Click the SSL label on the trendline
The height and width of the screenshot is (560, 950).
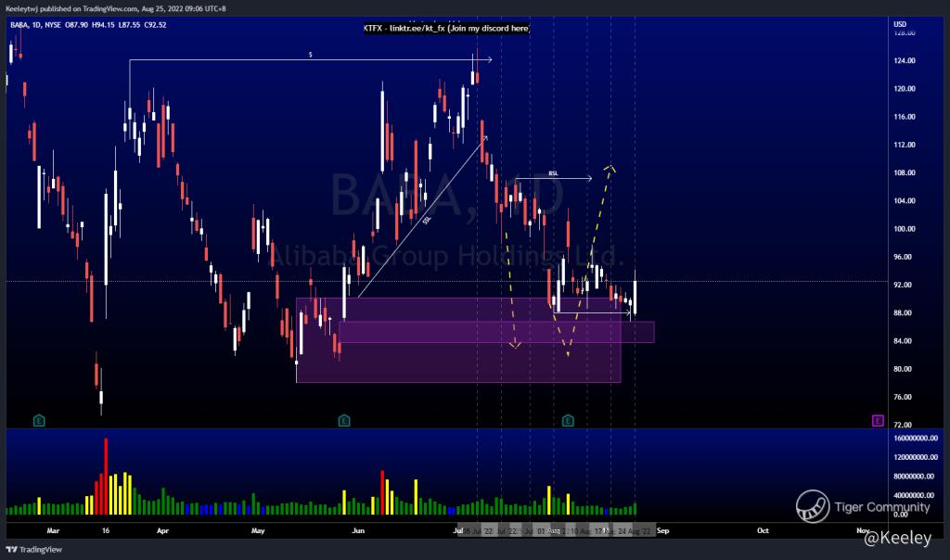tap(427, 221)
